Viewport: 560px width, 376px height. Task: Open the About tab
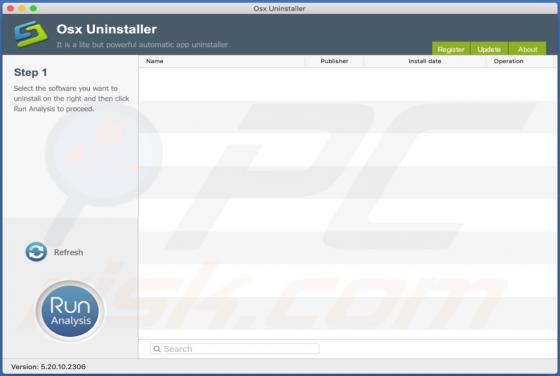point(528,49)
